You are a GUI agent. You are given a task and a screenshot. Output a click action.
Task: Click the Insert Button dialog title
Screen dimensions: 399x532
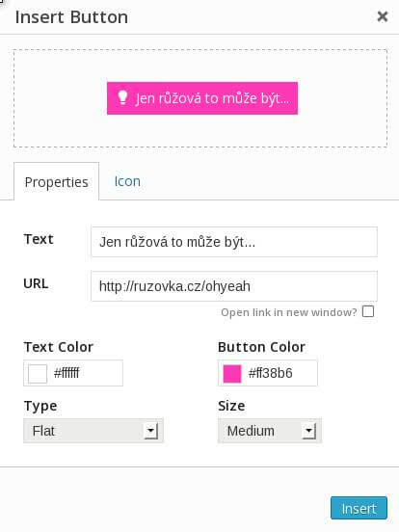click(71, 17)
